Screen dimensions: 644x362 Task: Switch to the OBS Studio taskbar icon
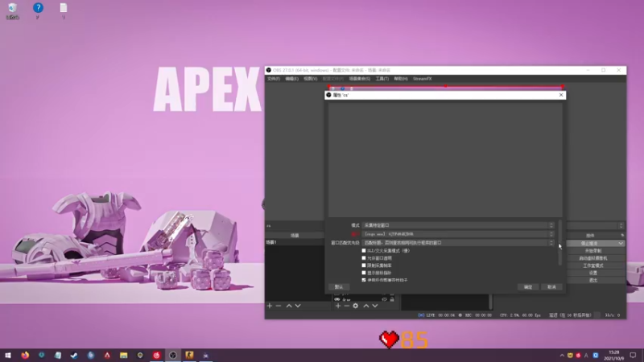173,356
